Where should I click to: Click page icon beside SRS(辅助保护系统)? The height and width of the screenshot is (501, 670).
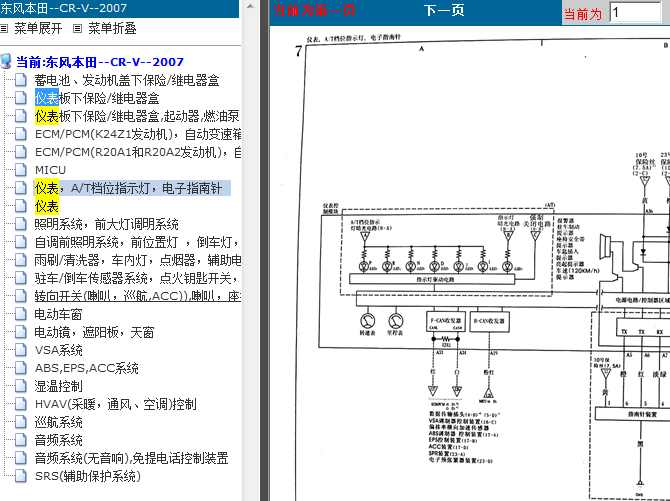click(x=21, y=476)
